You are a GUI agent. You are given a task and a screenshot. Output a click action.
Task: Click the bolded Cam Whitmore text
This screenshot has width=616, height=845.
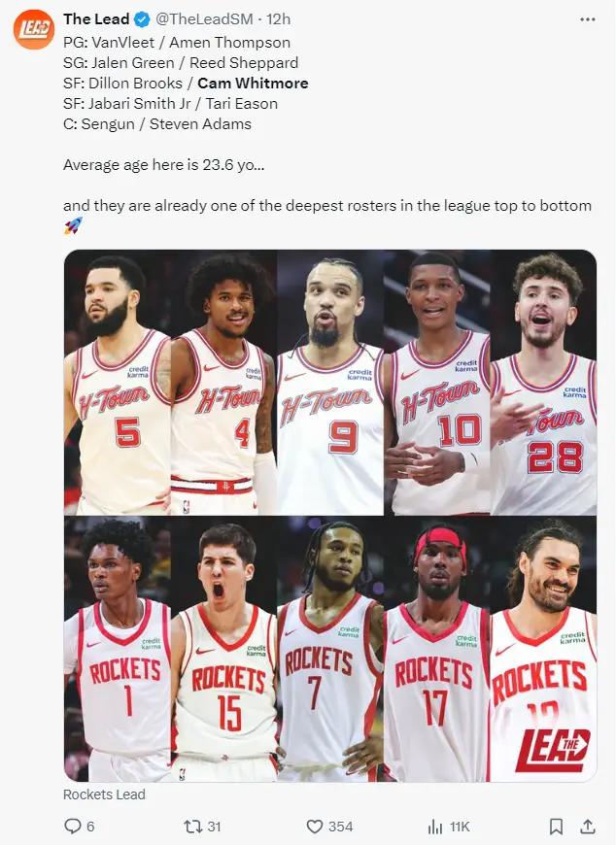click(253, 83)
